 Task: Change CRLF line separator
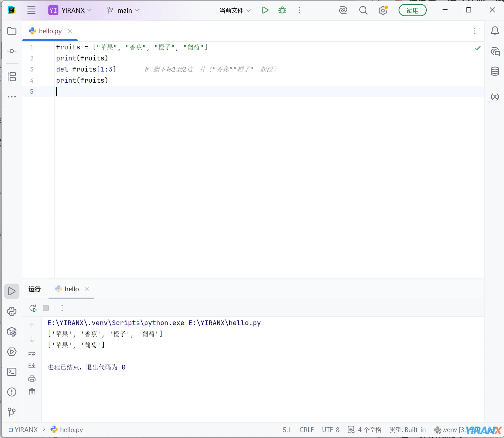pos(307,430)
